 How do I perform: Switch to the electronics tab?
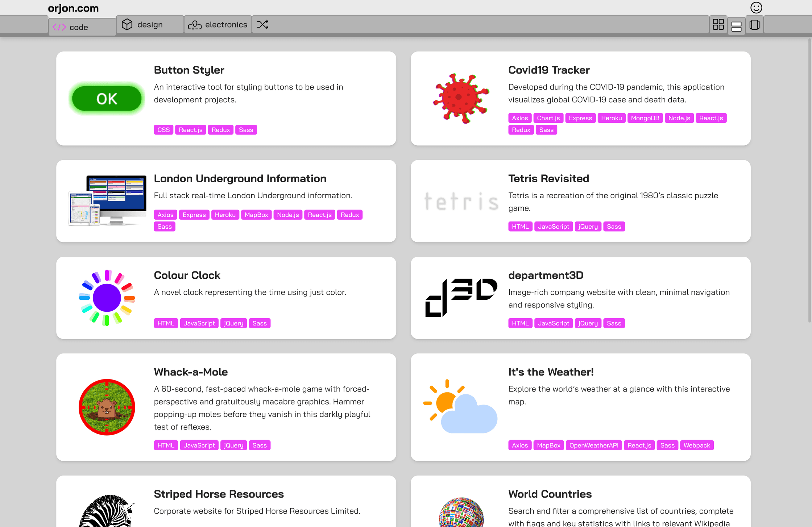[218, 25]
